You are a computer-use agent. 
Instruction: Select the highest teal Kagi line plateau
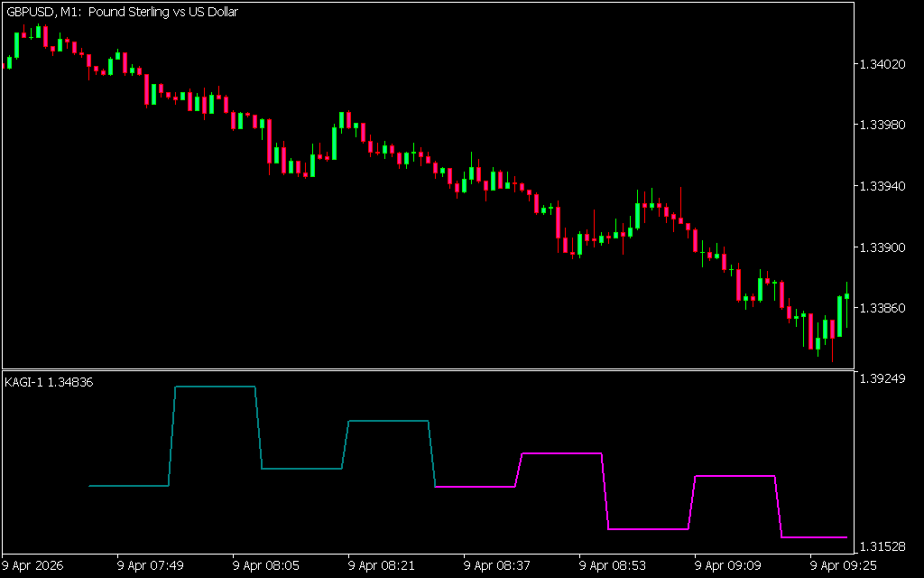click(x=215, y=387)
